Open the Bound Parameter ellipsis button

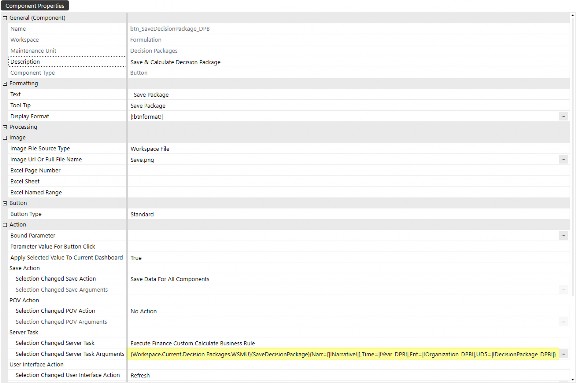563,236
